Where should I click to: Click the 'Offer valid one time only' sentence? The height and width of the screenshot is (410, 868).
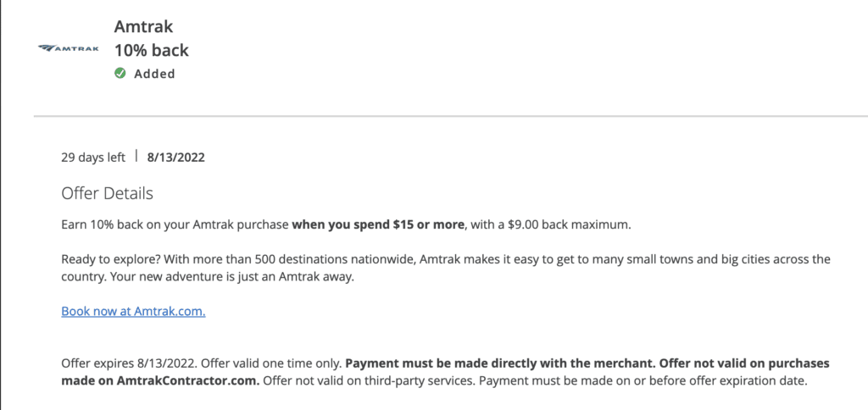coord(271,364)
